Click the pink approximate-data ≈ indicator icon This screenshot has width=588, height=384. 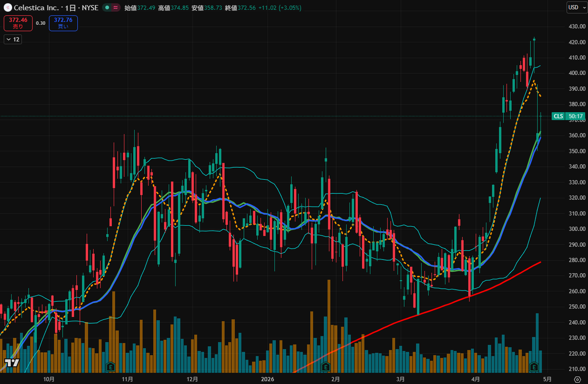(x=115, y=8)
